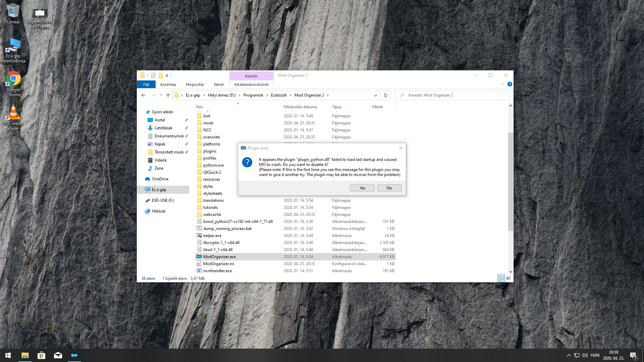Screen dimensions: 644x362
Task: Sort files by Méret column
Action: pos(384,107)
